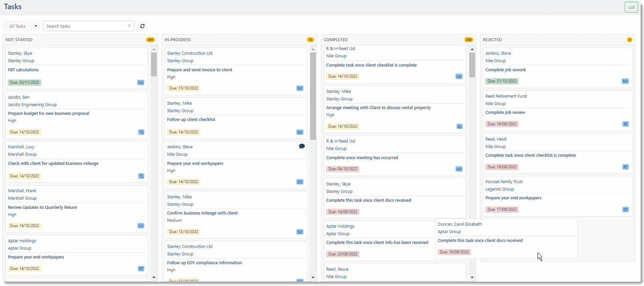Viewport: 644px width, 286px height.
Task: Click the TS avatar on Jacobs Ben's budget task
Action: pyautogui.click(x=141, y=132)
